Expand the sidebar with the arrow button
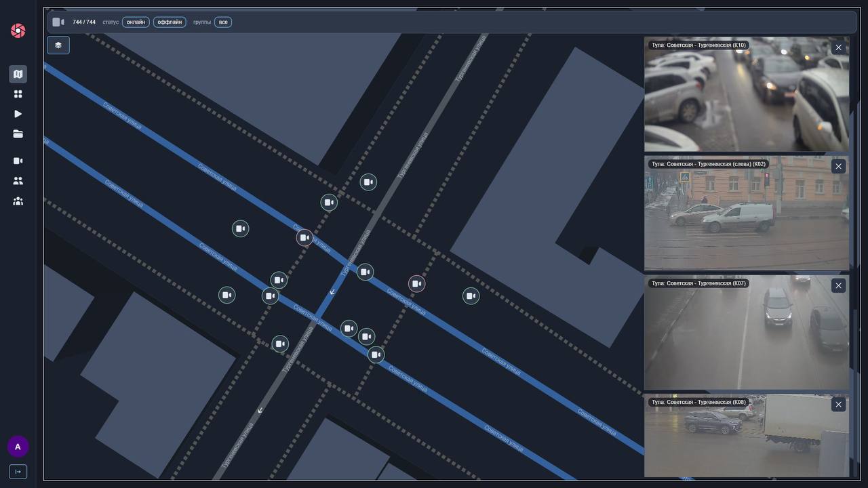The image size is (868, 488). click(x=18, y=472)
